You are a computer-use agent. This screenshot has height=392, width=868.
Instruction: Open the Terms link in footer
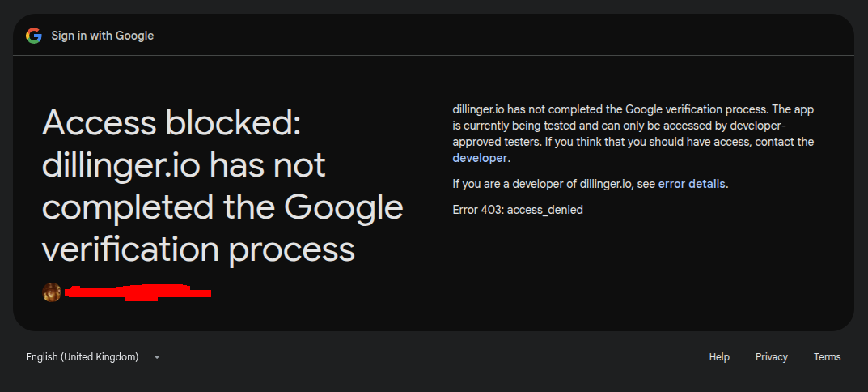pos(827,357)
